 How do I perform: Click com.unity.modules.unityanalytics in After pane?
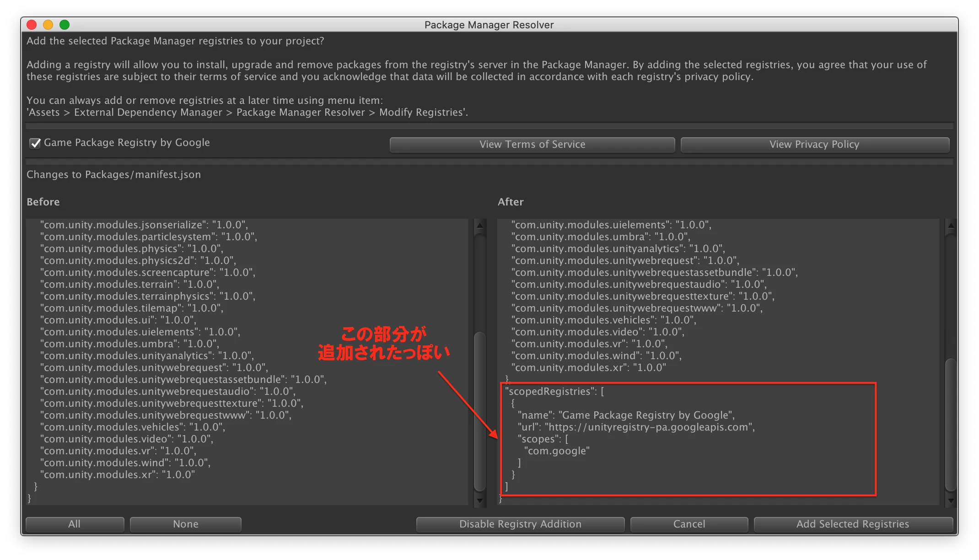tap(618, 249)
